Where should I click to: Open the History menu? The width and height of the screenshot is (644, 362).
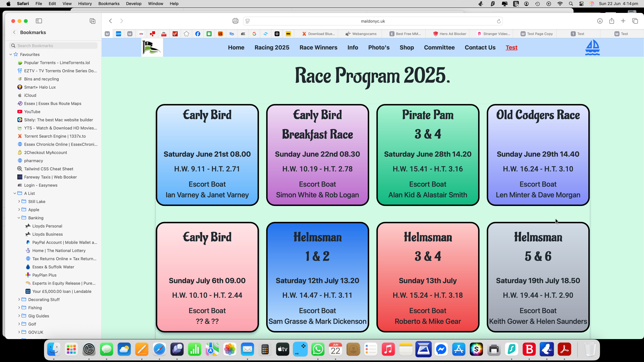pos(85,3)
